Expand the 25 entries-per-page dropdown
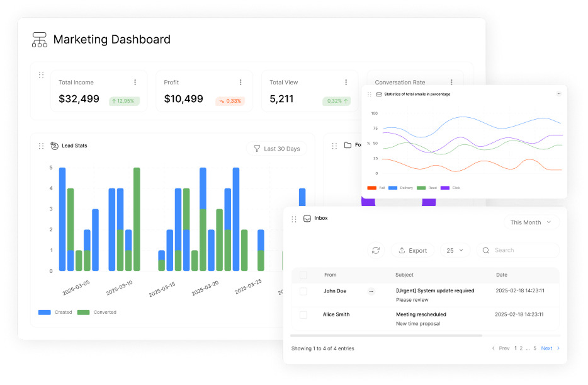 coord(455,250)
